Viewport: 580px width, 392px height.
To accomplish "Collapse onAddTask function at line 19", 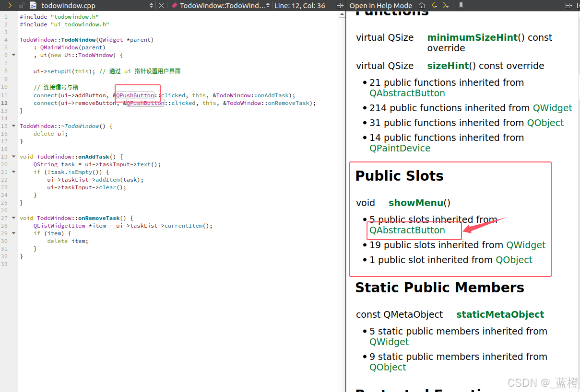I will click(14, 156).
